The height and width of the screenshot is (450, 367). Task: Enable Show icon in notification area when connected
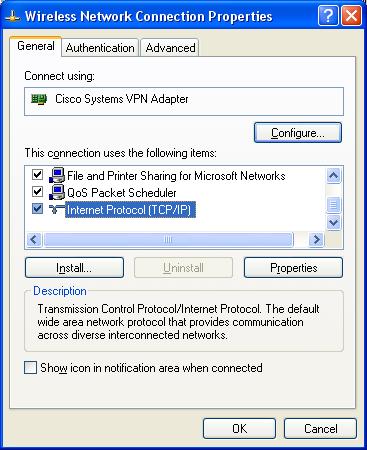click(30, 368)
